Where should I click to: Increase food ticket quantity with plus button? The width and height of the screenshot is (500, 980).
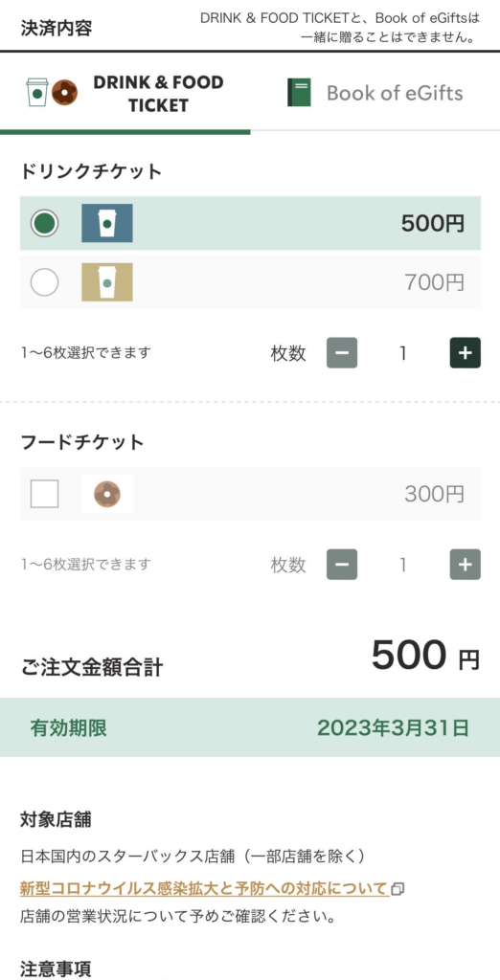pos(465,565)
